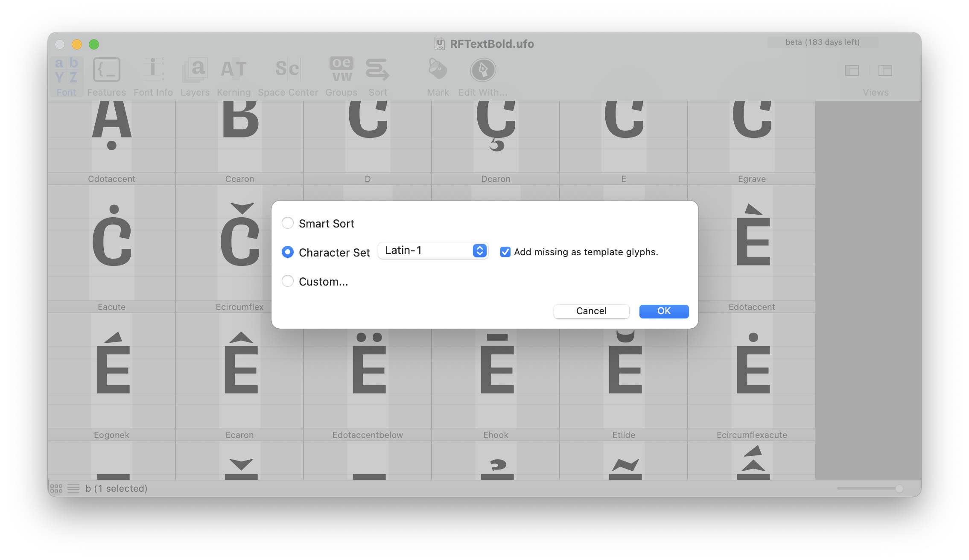Adjust the glyph cell size slider
Viewport: 969px width, 560px height.
[x=869, y=488]
